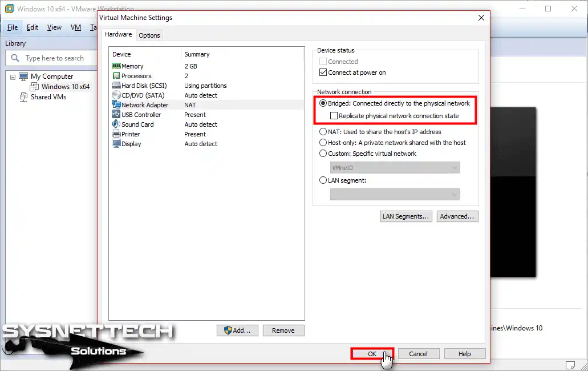Click the USB Controller icon
Screen dimensions: 588x371
pyautogui.click(x=116, y=115)
